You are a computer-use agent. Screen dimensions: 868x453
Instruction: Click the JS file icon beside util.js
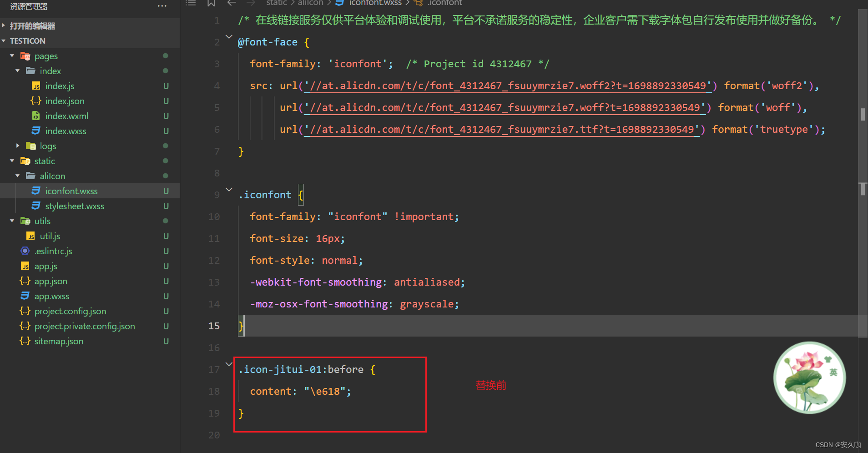click(30, 236)
